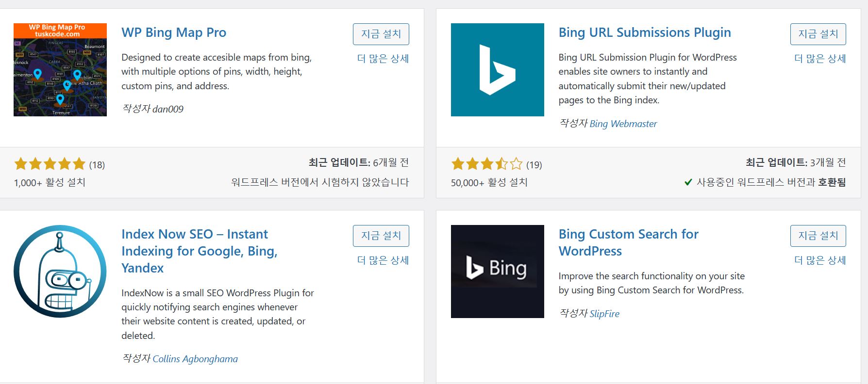
Task: View 더 많은 상세 for Bing URL Submissions
Action: (x=820, y=59)
